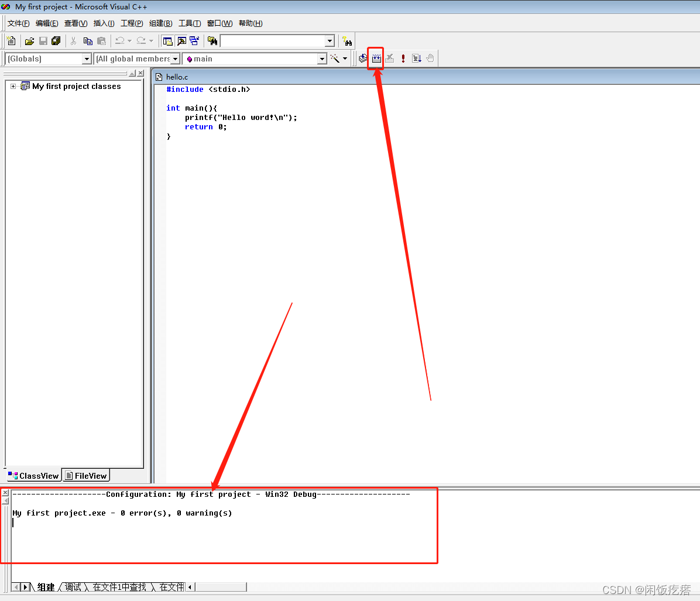Close the output panel with its X button
The image size is (700, 601).
point(5,493)
